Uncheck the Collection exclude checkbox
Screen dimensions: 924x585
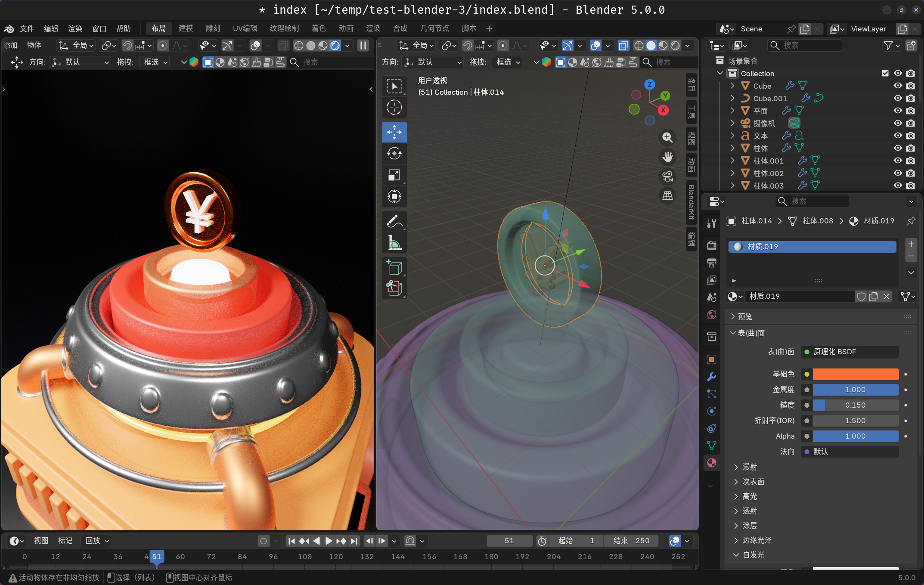(x=885, y=73)
